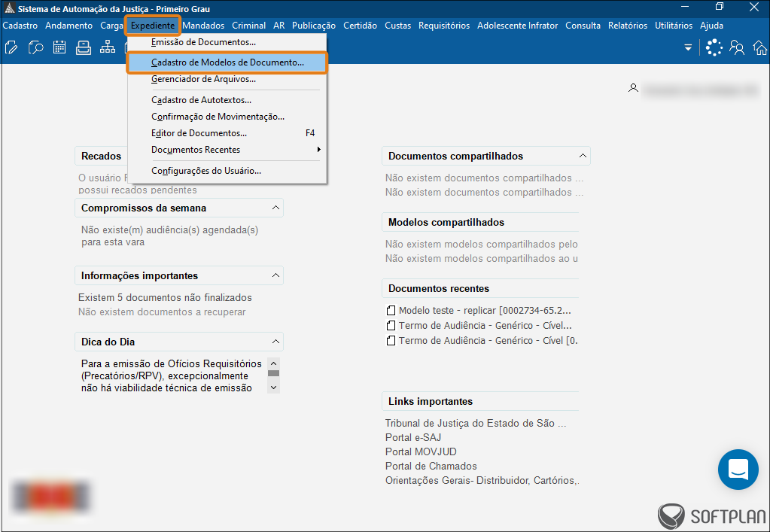The image size is (770, 532).
Task: Open Tribunal de Justiça do Estado link
Action: pos(476,423)
